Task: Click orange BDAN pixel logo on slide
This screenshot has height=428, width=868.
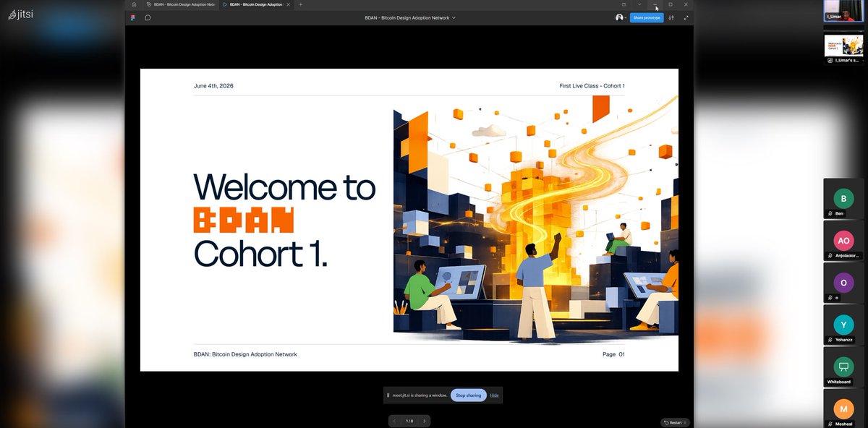Action: 244,221
